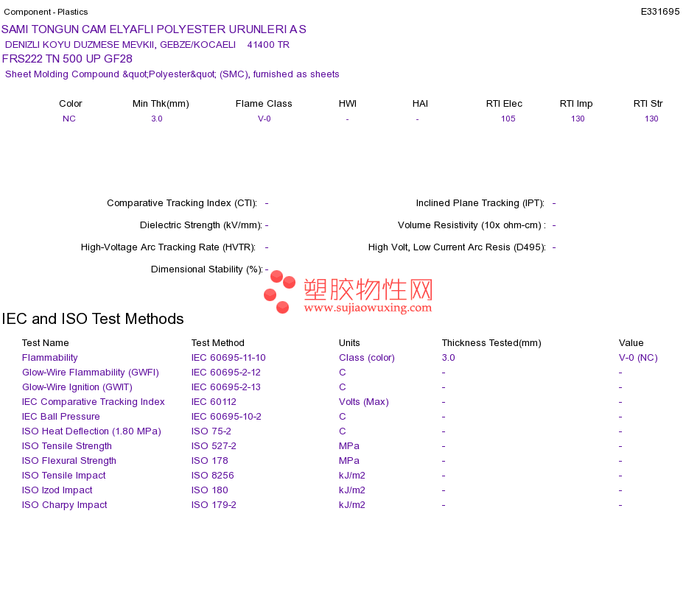The image size is (700, 589).
Task: Click the Volts (Max) units cell
Action: coord(364,402)
